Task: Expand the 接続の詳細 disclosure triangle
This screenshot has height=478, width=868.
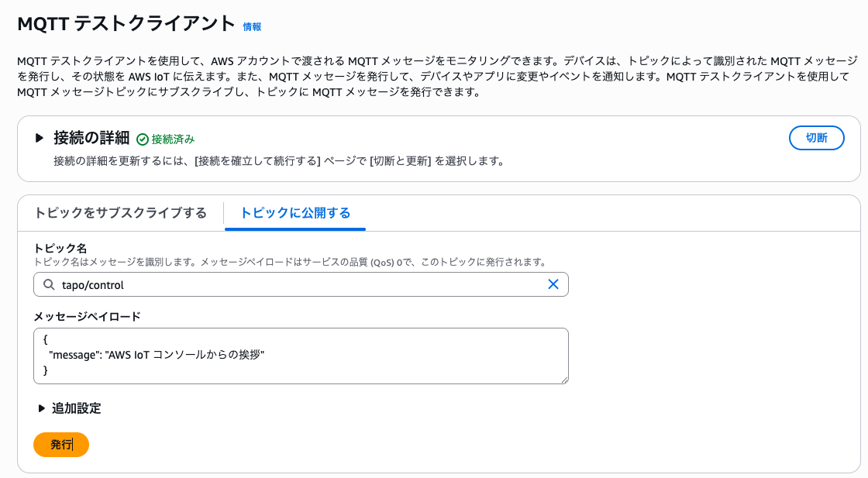Action: tap(40, 138)
